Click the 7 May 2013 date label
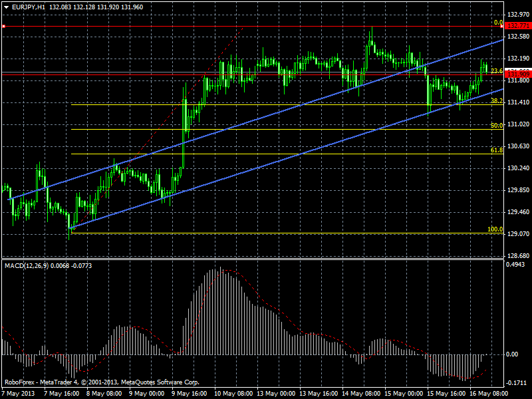Image resolution: width=532 pixels, height=399 pixels. pos(19,394)
